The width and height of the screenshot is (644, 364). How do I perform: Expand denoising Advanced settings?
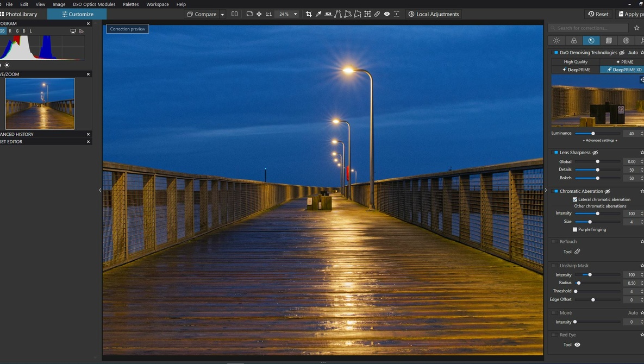pyautogui.click(x=599, y=140)
